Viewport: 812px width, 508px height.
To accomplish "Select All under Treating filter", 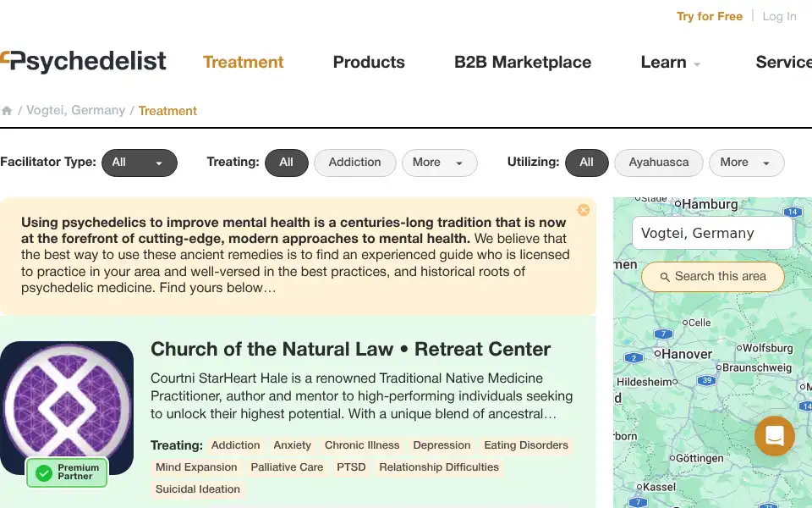I will (287, 163).
